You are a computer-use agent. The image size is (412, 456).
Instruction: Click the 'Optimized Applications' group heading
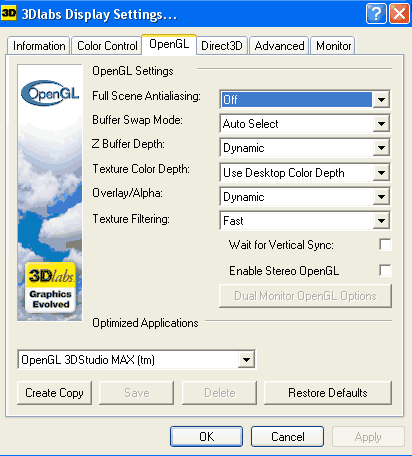coord(145,323)
